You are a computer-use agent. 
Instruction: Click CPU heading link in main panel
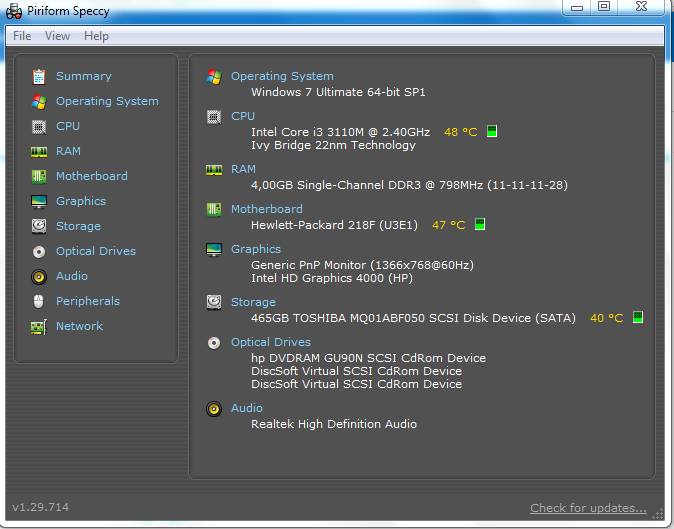click(243, 116)
